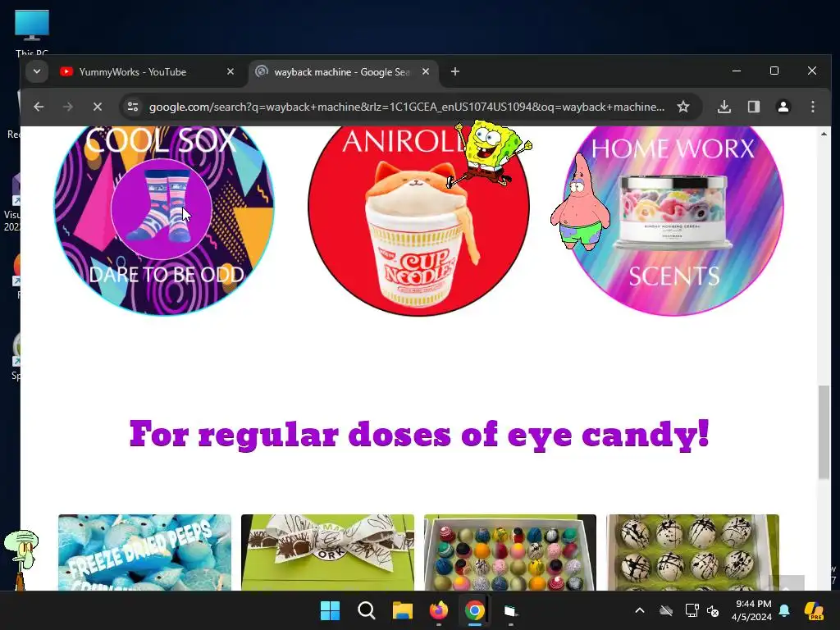Open the clock showing 9:44 PM
The width and height of the screenshot is (840, 630).
tap(752, 610)
